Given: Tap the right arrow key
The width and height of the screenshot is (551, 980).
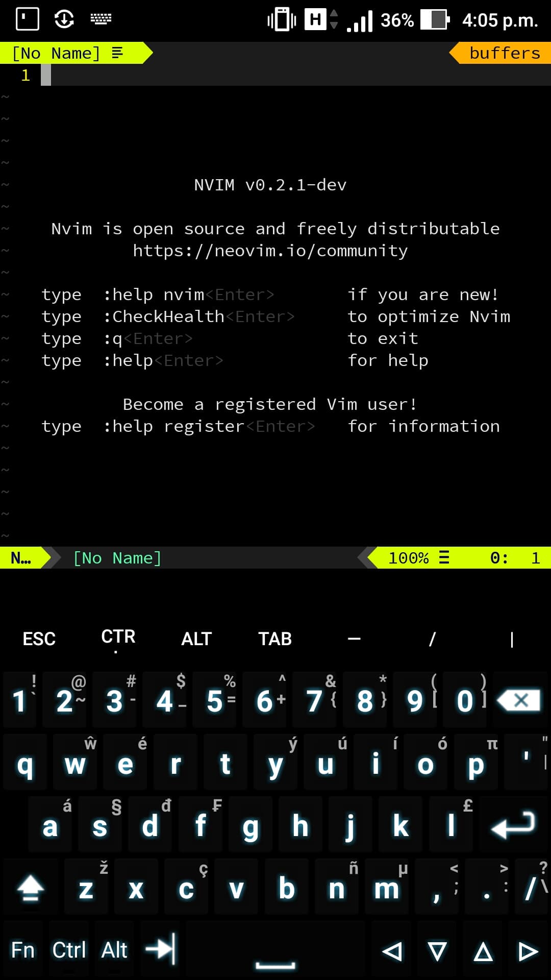Looking at the screenshot, I should tap(528, 951).
